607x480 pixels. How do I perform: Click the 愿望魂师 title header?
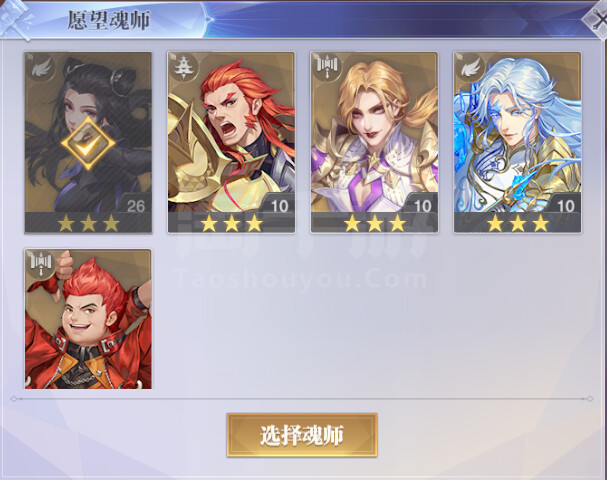[109, 20]
